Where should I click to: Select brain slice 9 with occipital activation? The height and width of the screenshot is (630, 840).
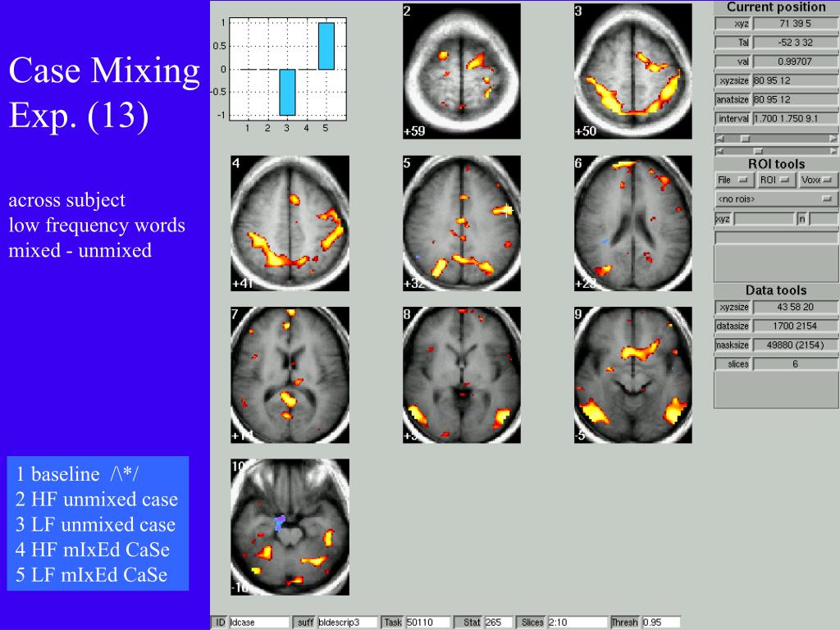(632, 375)
